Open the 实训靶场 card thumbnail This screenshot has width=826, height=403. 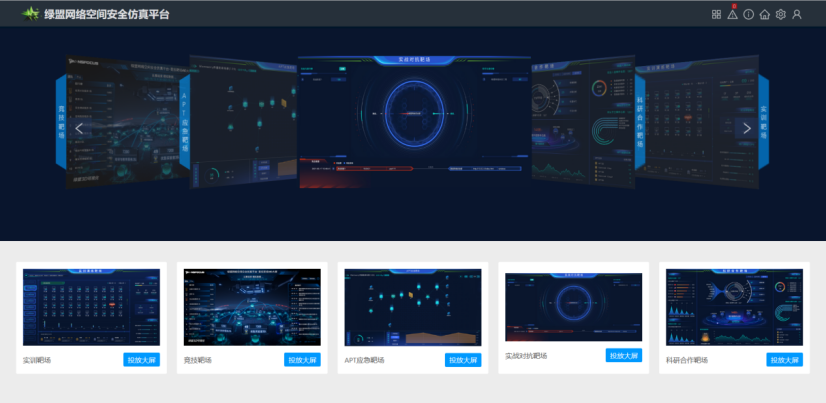click(x=91, y=307)
